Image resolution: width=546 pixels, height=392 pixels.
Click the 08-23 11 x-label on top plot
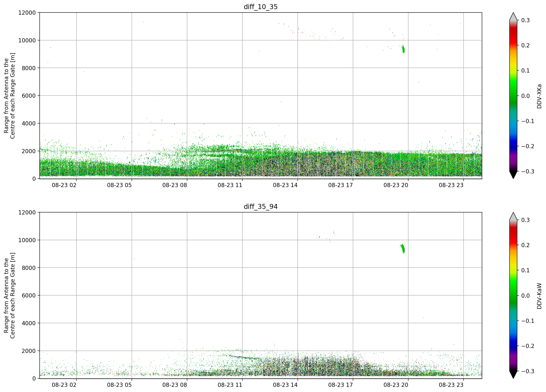coord(230,185)
